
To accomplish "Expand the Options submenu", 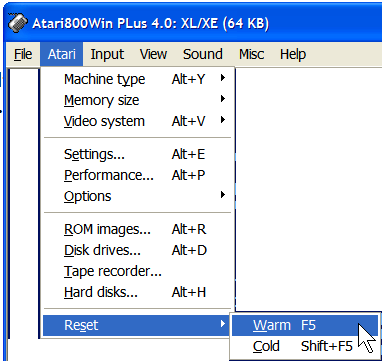I will [x=138, y=196].
